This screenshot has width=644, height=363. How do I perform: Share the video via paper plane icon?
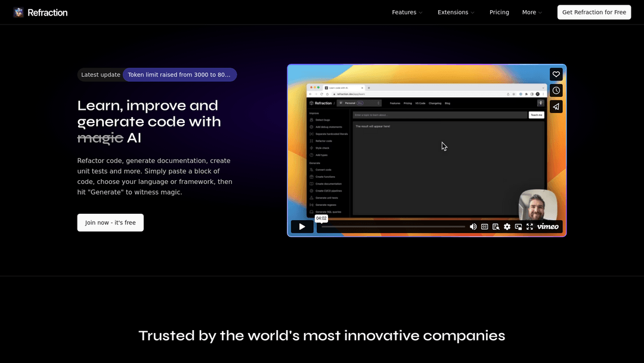click(556, 107)
